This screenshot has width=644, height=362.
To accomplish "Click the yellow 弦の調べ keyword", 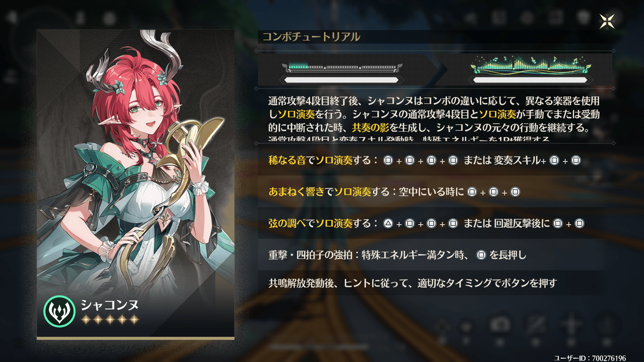I will pos(287,223).
